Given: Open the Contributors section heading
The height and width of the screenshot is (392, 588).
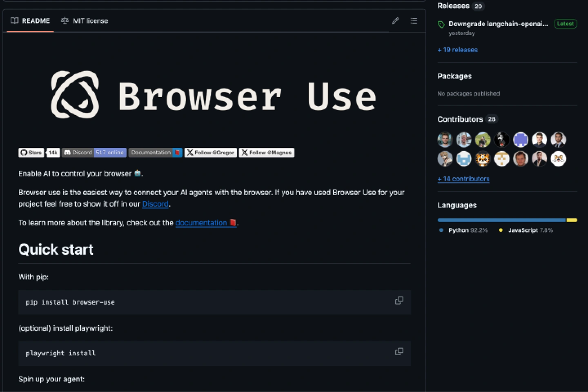Looking at the screenshot, I should [x=460, y=119].
